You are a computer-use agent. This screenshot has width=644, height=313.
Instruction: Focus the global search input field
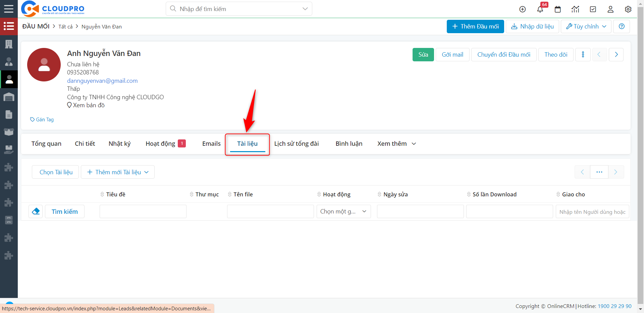click(239, 9)
